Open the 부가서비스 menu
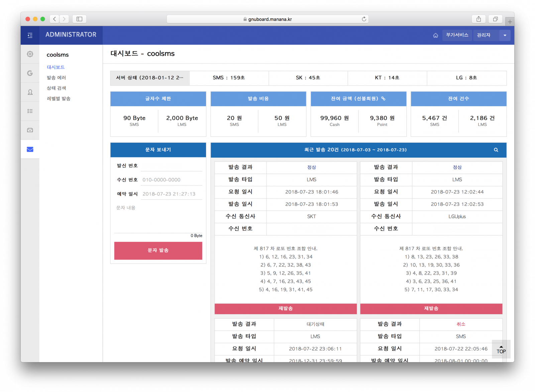Image resolution: width=535 pixels, height=392 pixels. (x=457, y=35)
